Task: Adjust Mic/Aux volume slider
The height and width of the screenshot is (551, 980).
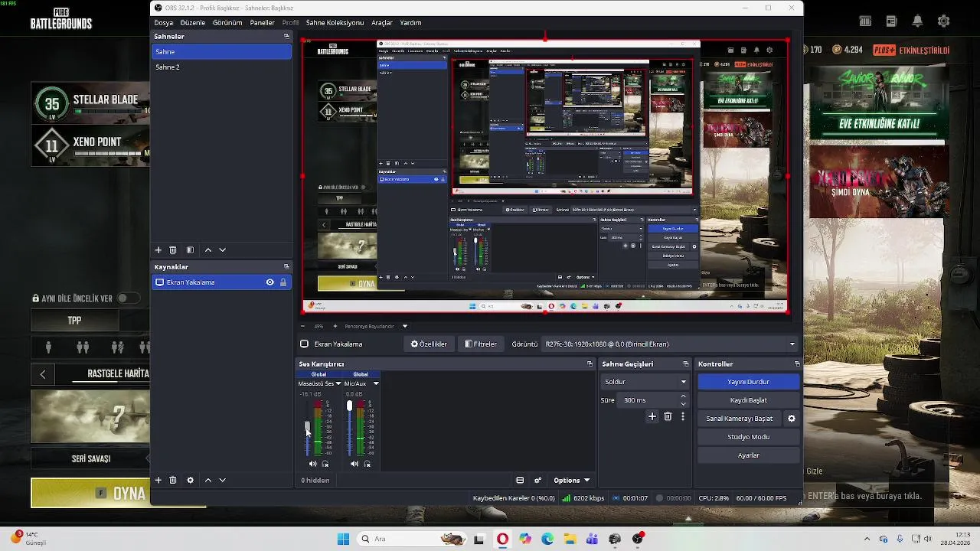Action: tap(350, 406)
